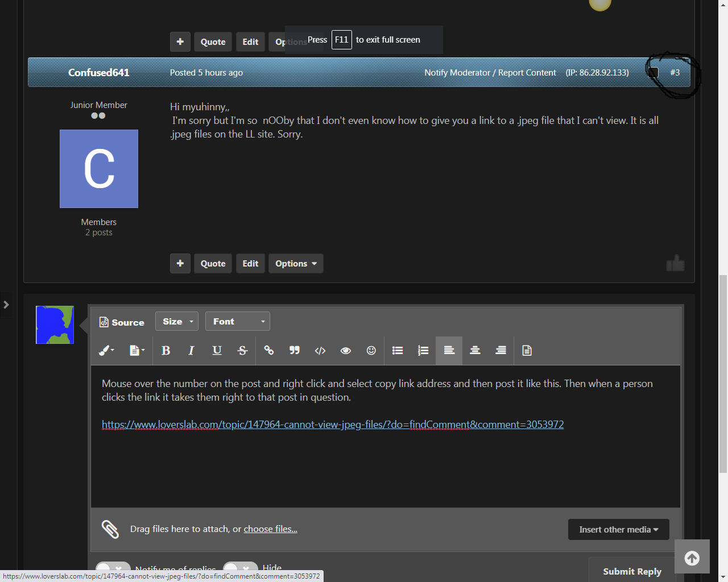Open the Insert other media dropdown
Viewport: 728px width, 582px height.
point(619,530)
